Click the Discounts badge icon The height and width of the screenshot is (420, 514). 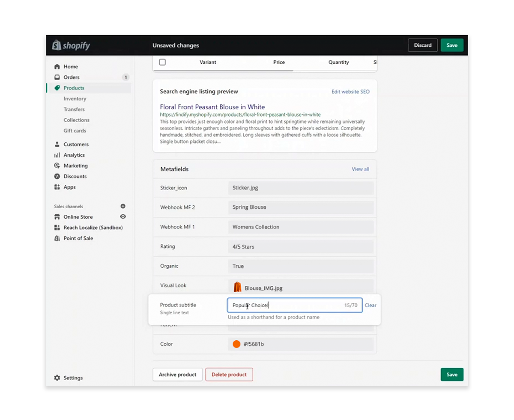tap(57, 177)
